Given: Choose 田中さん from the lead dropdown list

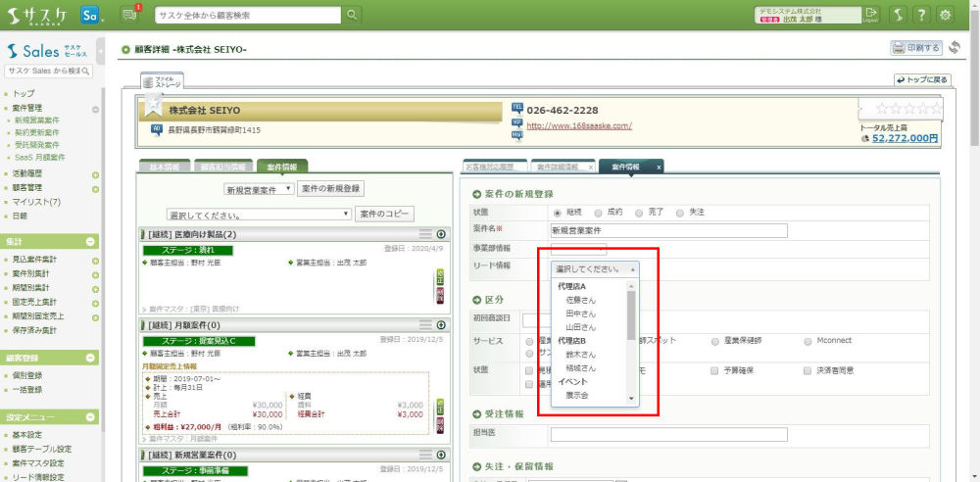Looking at the screenshot, I should pos(580,313).
